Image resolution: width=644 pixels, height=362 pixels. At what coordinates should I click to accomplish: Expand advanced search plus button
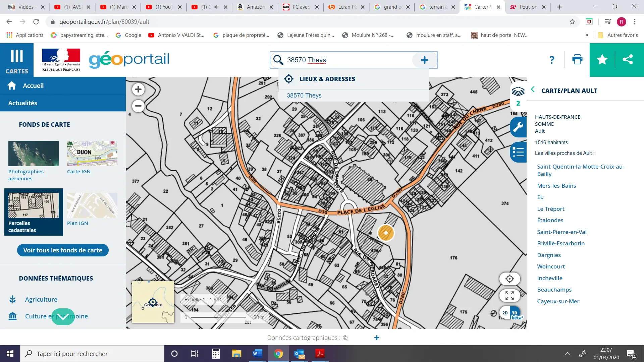[x=424, y=60]
